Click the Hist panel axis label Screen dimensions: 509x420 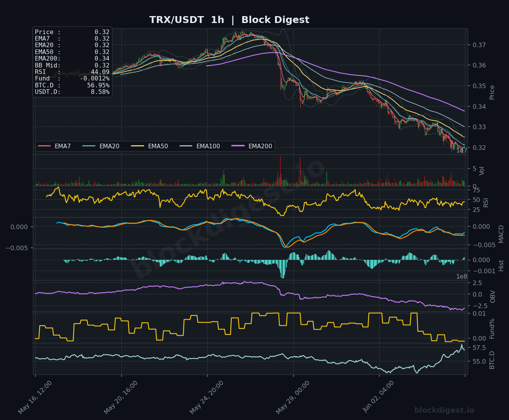(x=501, y=265)
